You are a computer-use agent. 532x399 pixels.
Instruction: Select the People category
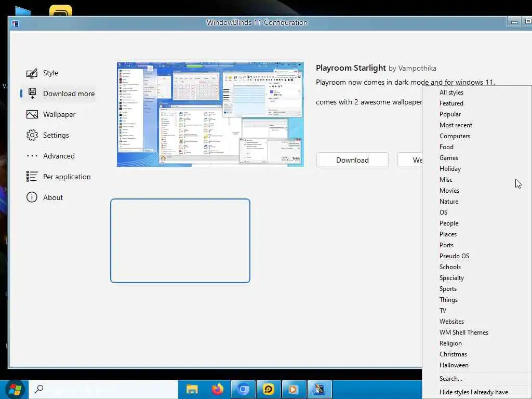tap(449, 223)
